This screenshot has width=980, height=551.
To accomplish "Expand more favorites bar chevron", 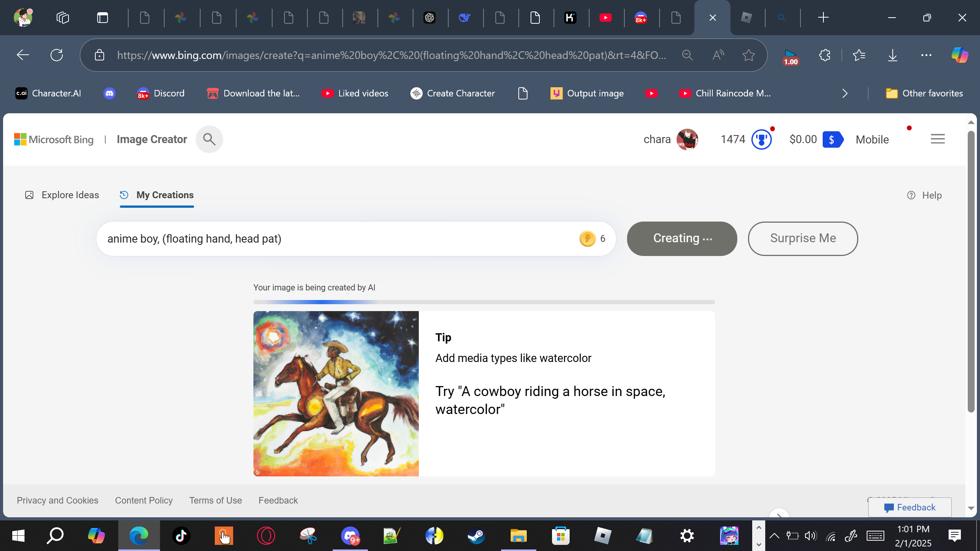I will tap(845, 93).
